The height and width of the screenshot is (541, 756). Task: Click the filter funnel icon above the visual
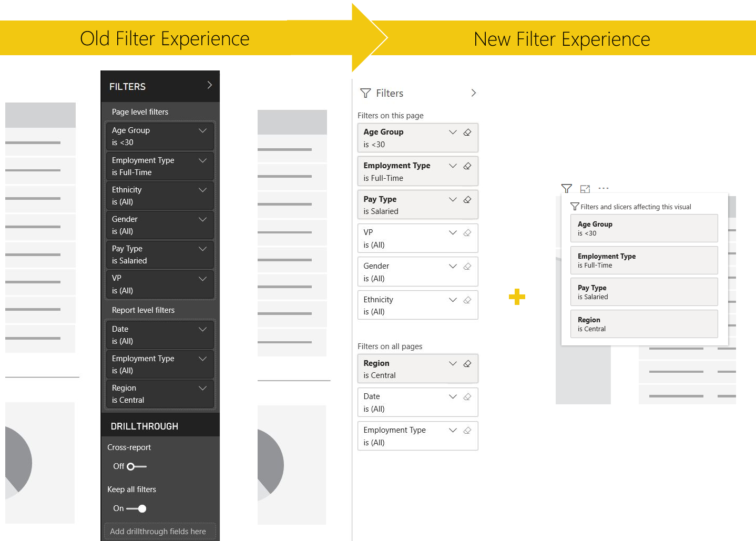[x=566, y=188]
